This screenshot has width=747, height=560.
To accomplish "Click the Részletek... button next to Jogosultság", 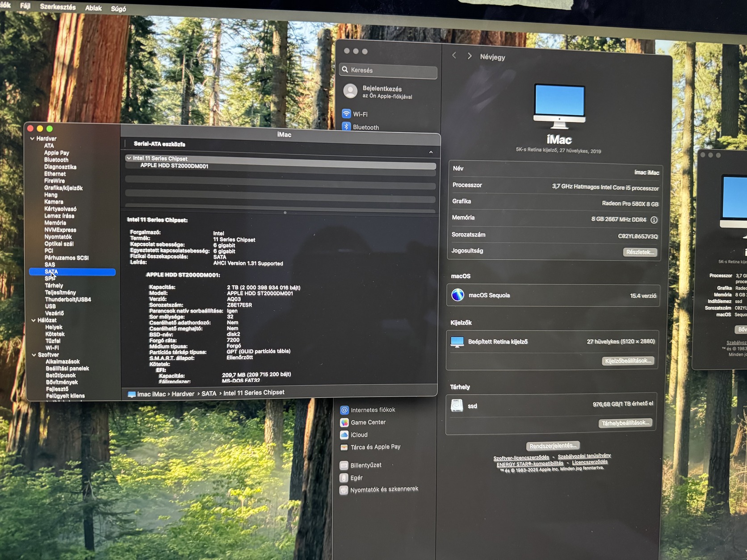I will (640, 252).
